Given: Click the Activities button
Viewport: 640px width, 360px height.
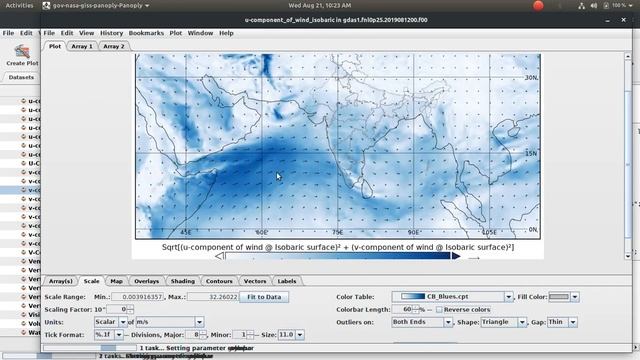Looking at the screenshot, I should coord(19,6).
